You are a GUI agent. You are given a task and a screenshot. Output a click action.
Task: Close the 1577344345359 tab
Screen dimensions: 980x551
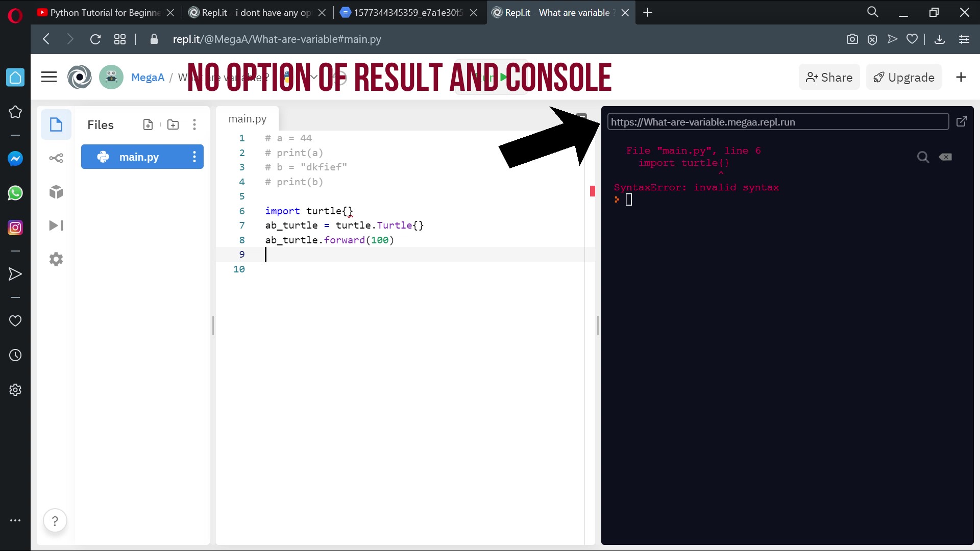(474, 13)
